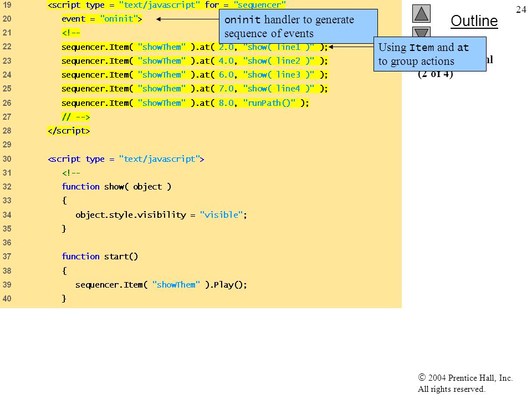Click the closing brace on line 35
The image size is (532, 399).
(64, 229)
